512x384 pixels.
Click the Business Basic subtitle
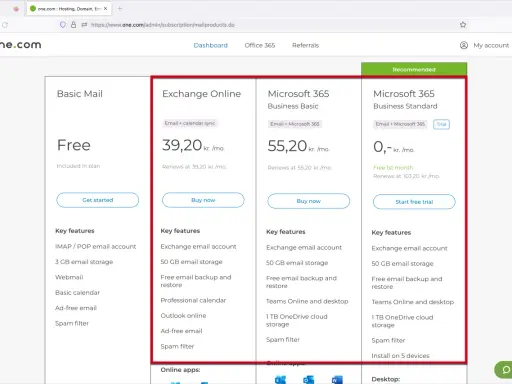(293, 106)
